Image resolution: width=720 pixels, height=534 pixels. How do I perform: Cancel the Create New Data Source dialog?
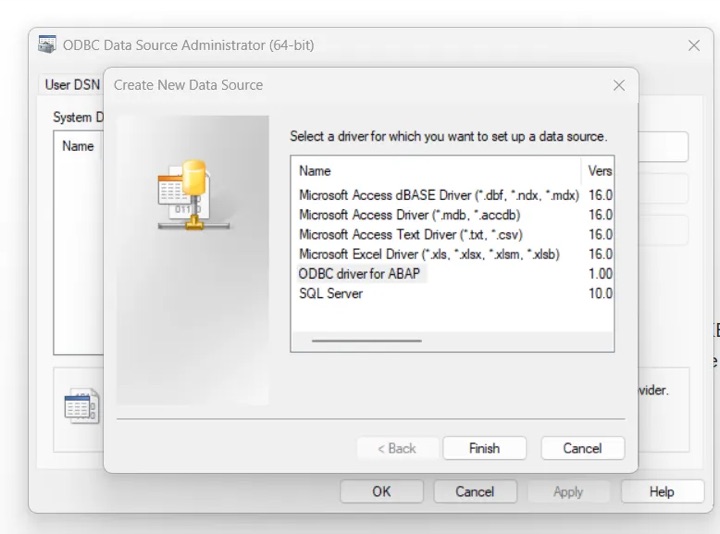point(582,448)
